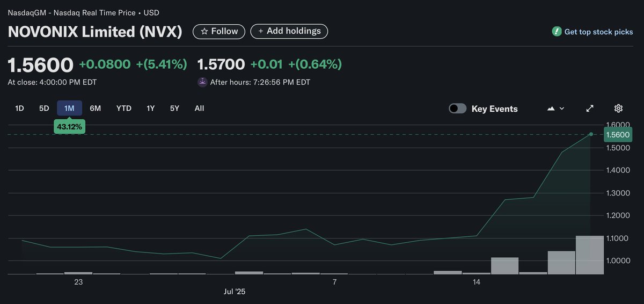Viewport: 644px width, 304px height.
Task: Click the 1.2000 price axis label
Action: tap(619, 215)
